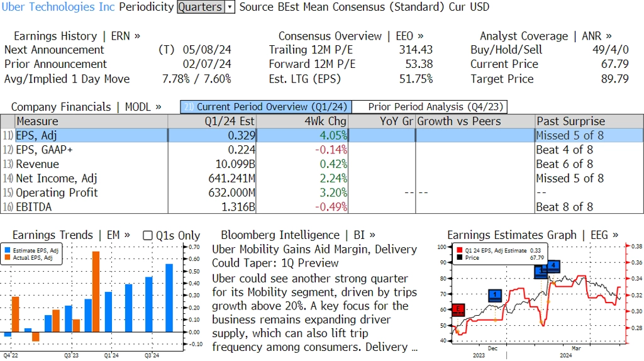
Task: Click the Target Price value 89.79
Action: (x=615, y=79)
